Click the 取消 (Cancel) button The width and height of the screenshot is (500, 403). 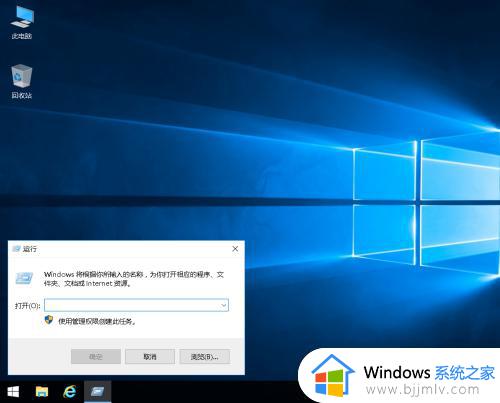[150, 357]
